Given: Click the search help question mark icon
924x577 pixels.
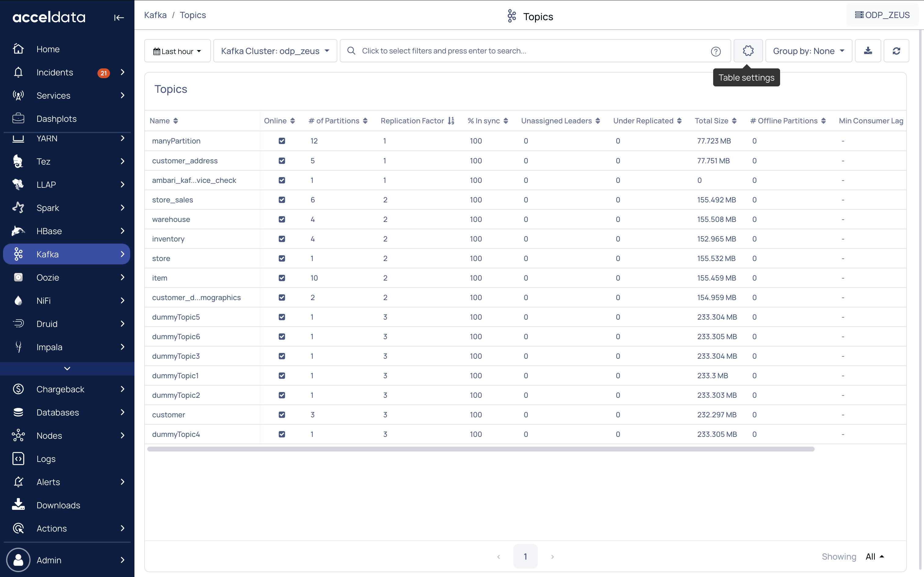Looking at the screenshot, I should coord(716,51).
